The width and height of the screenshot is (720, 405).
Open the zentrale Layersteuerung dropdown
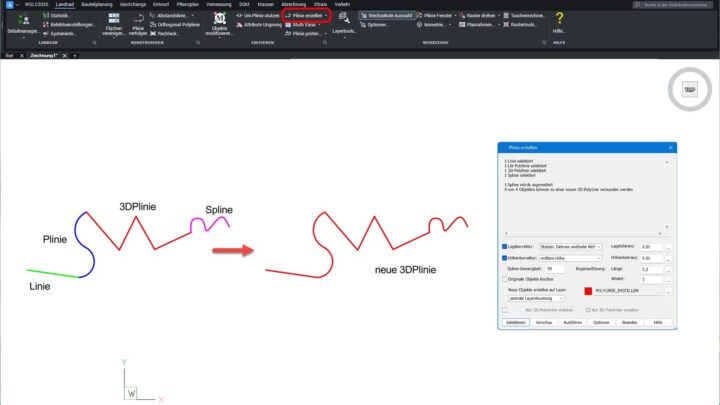pos(536,298)
